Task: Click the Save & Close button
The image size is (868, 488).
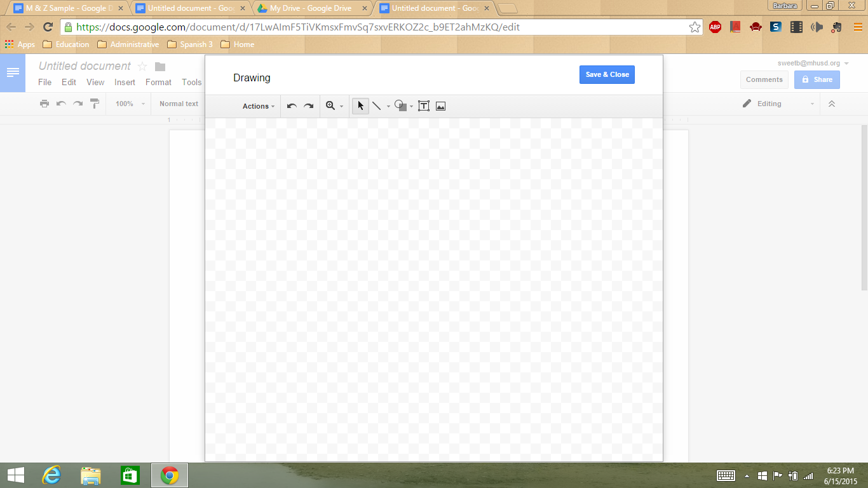Action: click(x=607, y=74)
